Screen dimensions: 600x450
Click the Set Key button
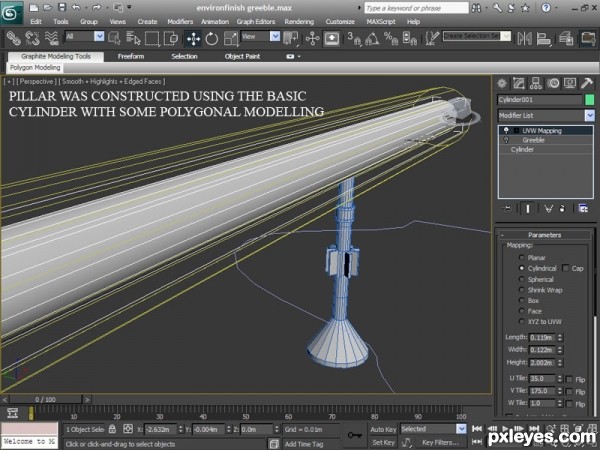click(383, 442)
